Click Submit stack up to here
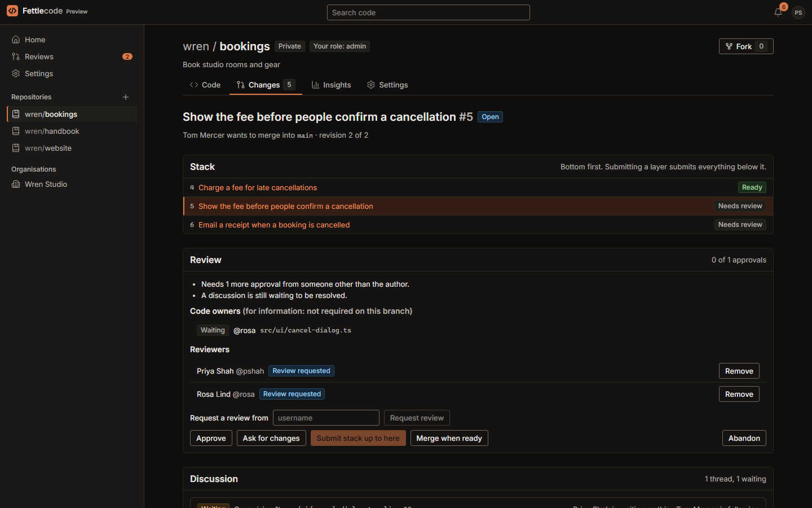Viewport: 812px width, 508px height. coord(358,438)
